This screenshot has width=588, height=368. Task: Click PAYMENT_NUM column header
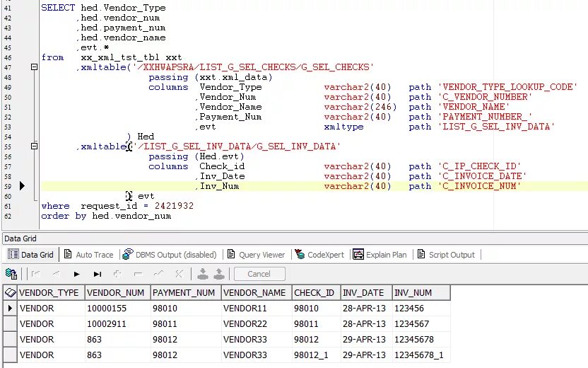[x=186, y=292]
